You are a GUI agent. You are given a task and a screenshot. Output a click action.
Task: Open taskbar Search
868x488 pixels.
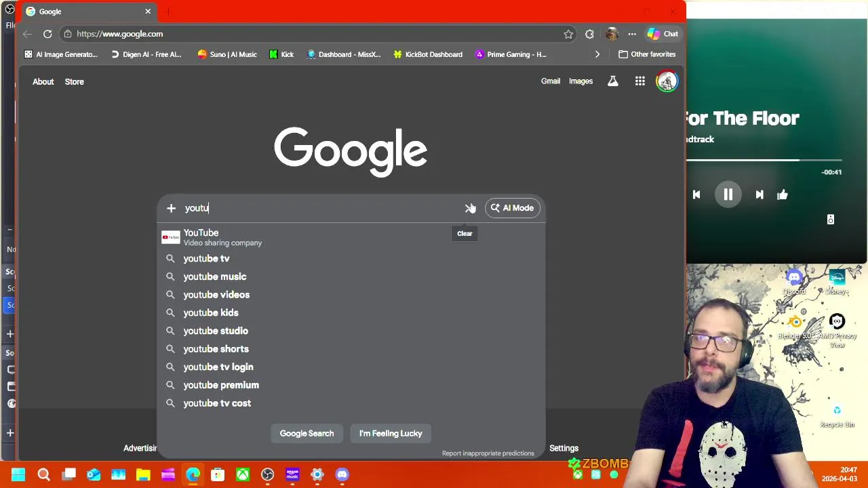43,474
